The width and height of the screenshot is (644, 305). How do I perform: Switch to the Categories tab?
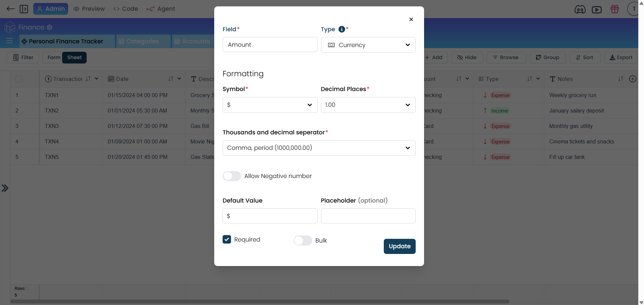(x=142, y=41)
